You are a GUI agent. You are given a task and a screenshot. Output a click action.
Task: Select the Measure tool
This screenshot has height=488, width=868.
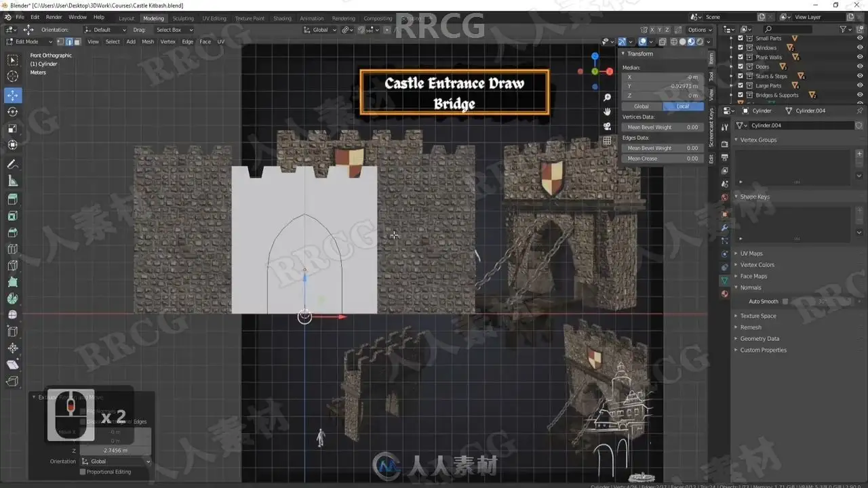13,180
